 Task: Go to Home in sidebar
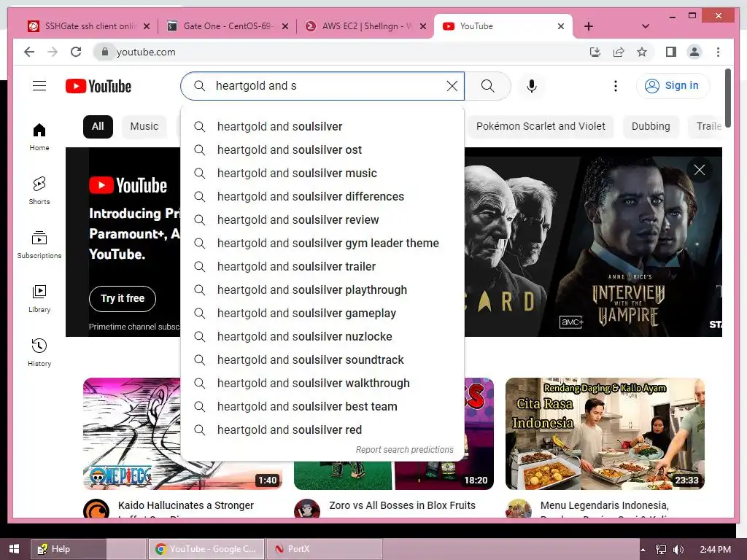point(39,137)
